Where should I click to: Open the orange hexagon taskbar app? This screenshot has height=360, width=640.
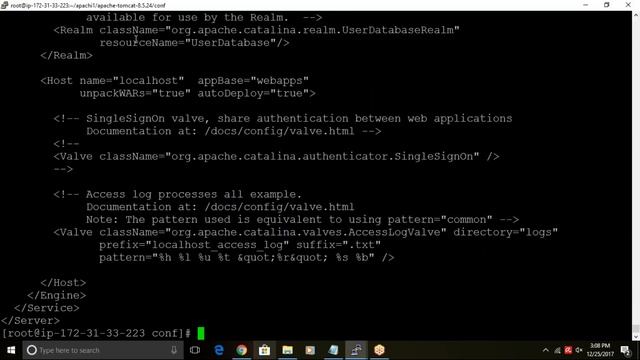click(x=379, y=350)
